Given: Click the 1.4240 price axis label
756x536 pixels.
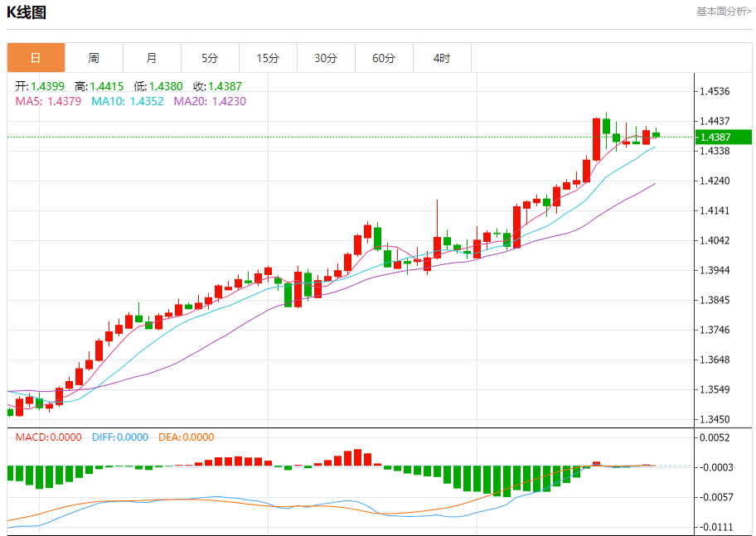Looking at the screenshot, I should (715, 181).
